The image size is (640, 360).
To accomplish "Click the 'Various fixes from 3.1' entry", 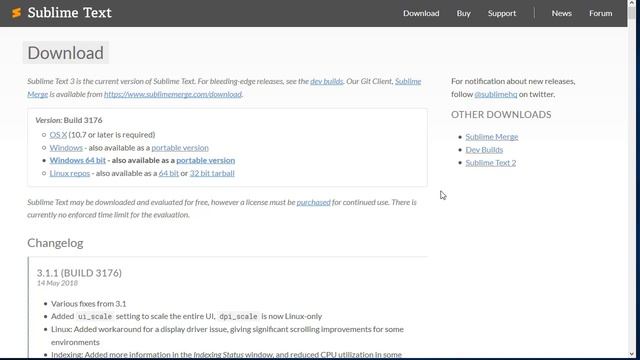I will point(89,304).
